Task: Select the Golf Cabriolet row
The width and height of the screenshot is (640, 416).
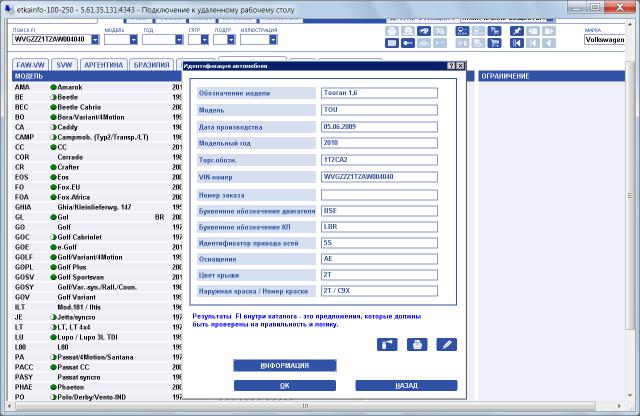Action: [97, 237]
